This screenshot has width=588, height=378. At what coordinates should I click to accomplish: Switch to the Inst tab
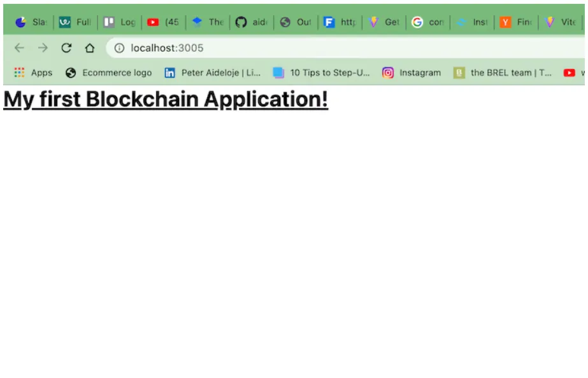click(x=472, y=22)
